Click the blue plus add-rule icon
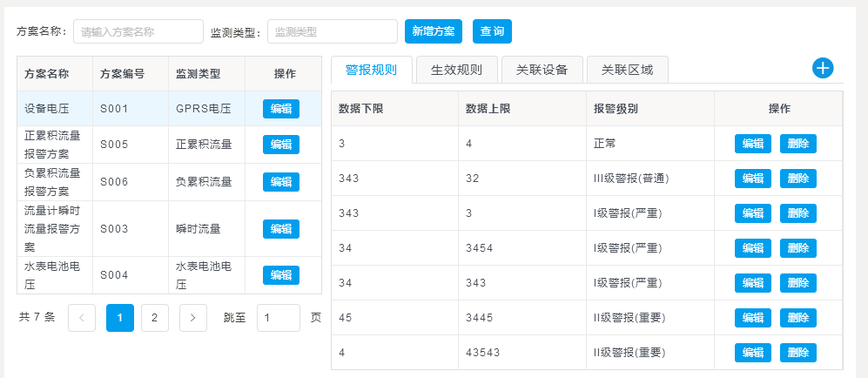This screenshot has height=378, width=868. click(823, 68)
